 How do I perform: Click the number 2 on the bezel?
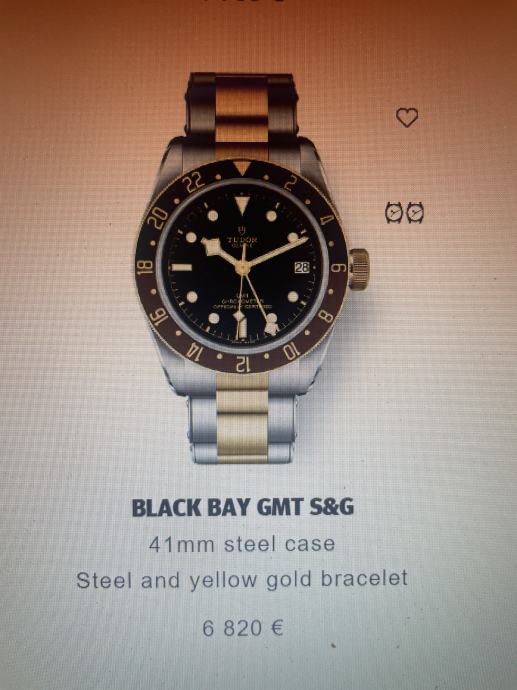(x=290, y=183)
